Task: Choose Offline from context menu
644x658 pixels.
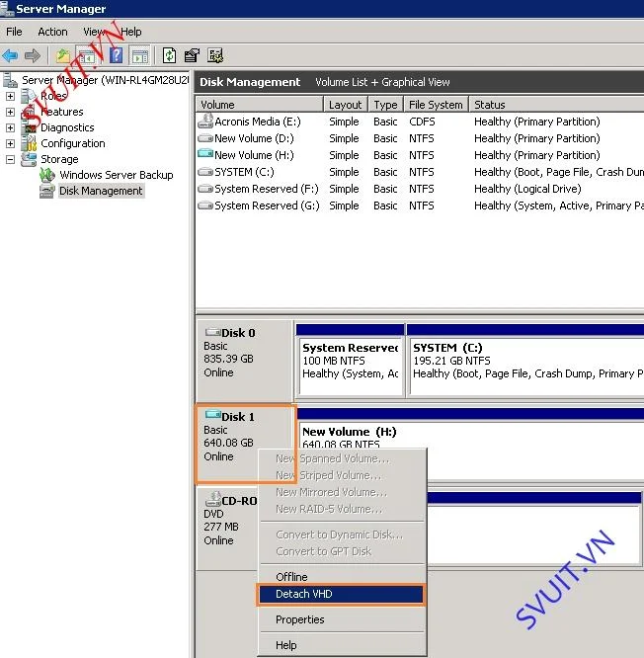Action: (341, 577)
